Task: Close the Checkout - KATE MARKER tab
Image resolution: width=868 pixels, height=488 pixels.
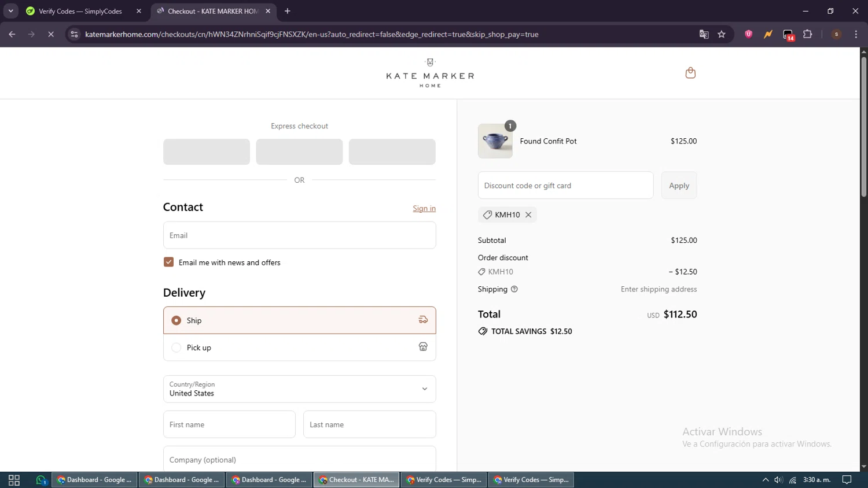Action: tap(268, 11)
